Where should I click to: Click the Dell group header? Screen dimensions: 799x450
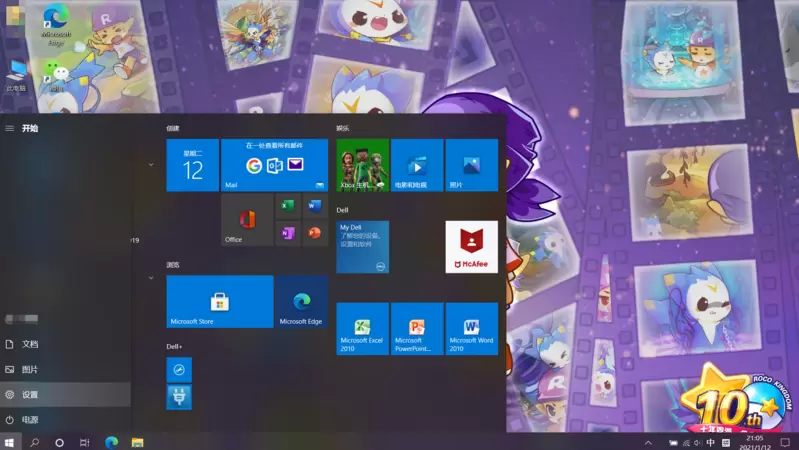tap(342, 210)
